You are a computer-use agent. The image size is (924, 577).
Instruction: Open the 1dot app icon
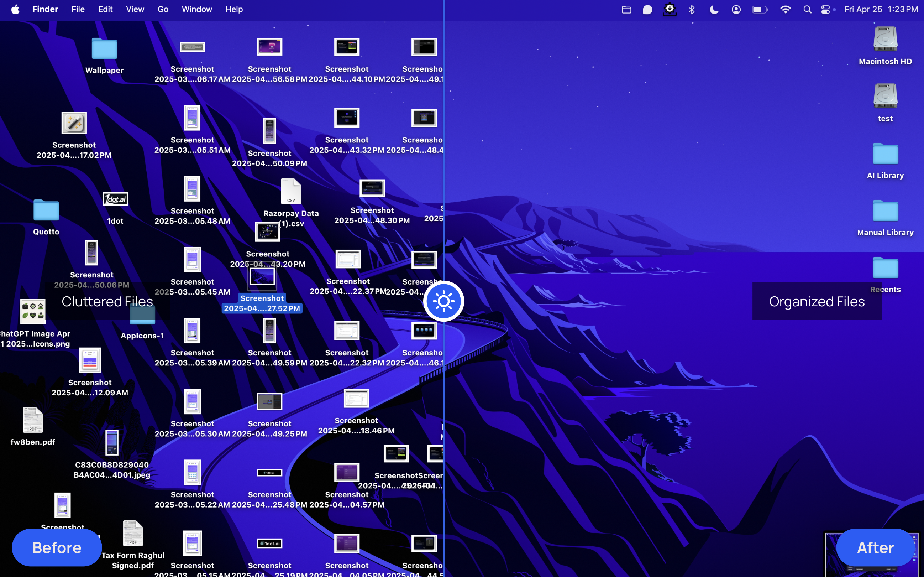(115, 199)
